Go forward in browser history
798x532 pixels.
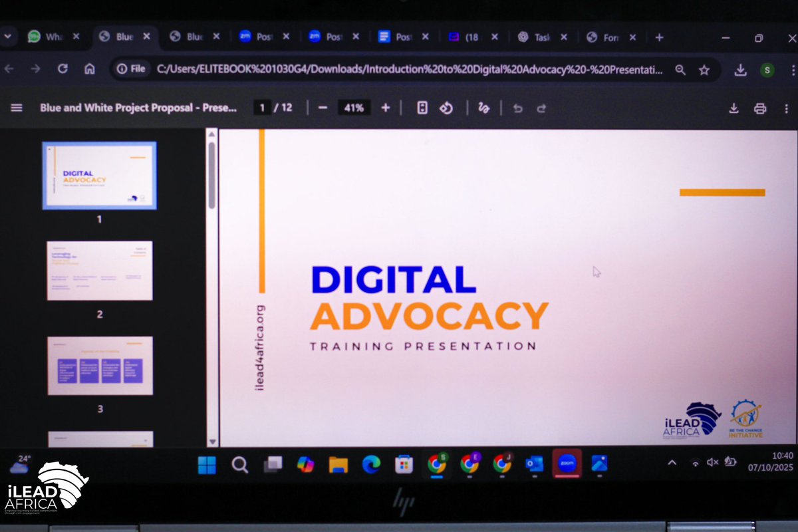35,68
